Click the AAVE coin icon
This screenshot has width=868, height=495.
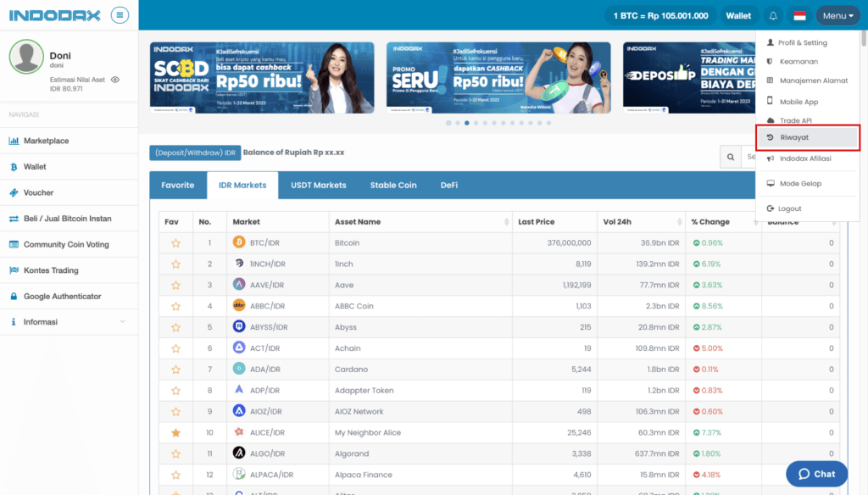click(x=238, y=285)
